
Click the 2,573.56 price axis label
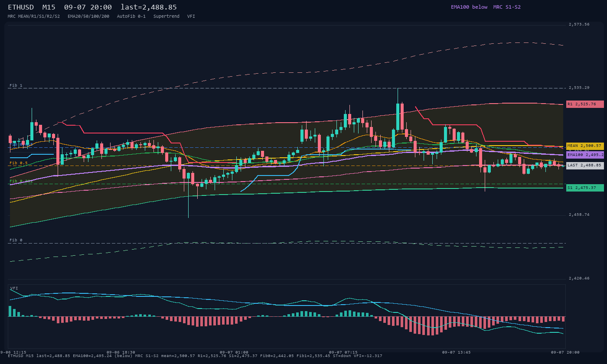click(579, 24)
